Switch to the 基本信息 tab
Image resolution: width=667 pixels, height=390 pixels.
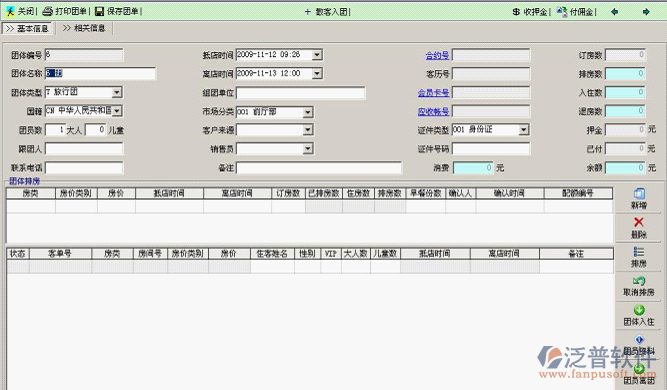tap(27, 28)
